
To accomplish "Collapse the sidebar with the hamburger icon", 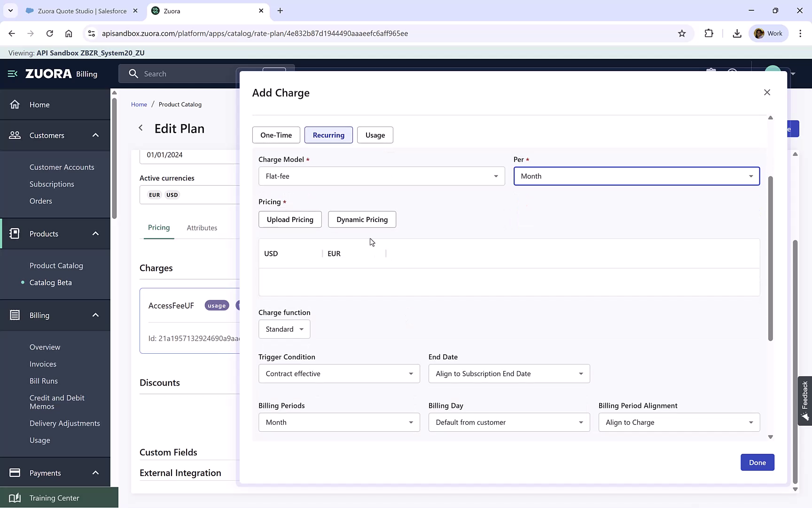I will tap(12, 73).
